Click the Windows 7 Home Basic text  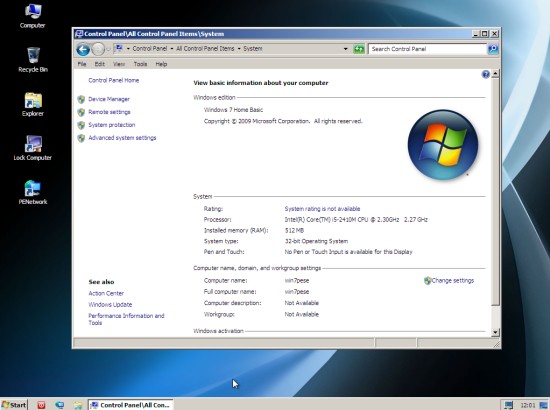tap(233, 110)
